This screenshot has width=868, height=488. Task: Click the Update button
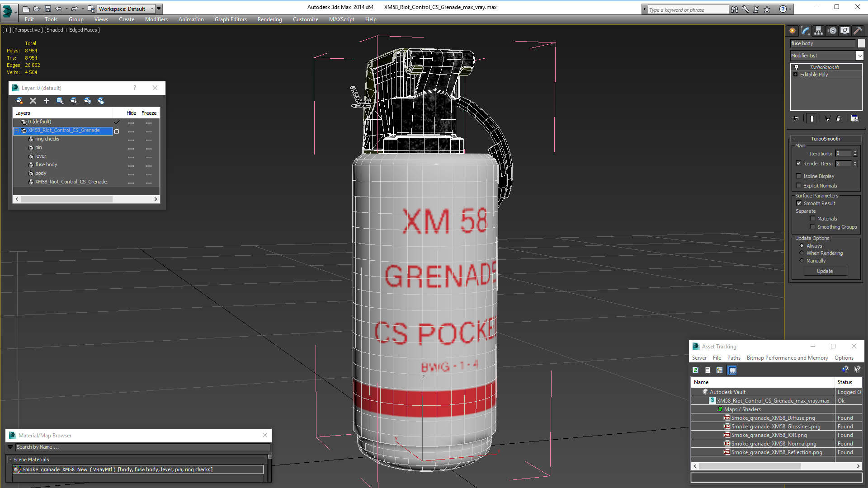click(825, 271)
